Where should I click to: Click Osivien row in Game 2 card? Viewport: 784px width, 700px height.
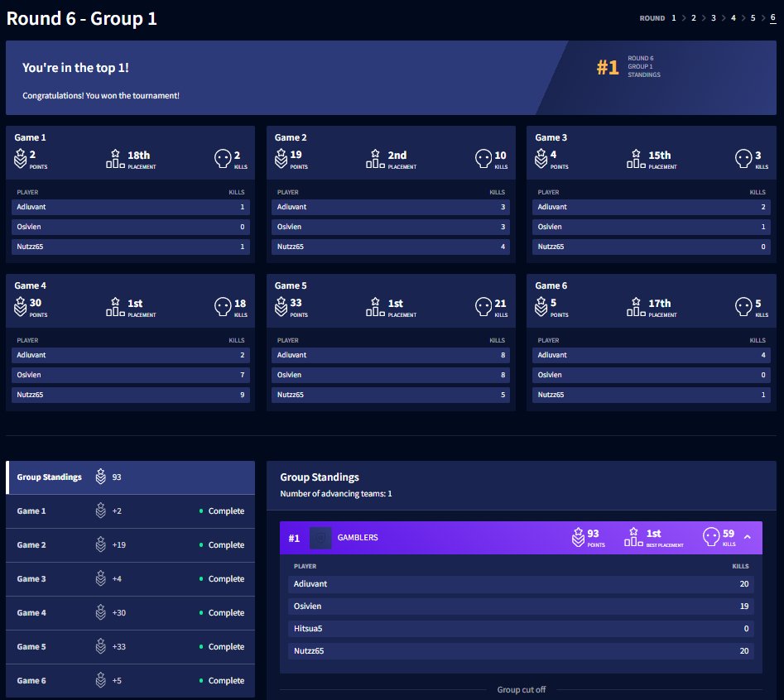(x=391, y=227)
